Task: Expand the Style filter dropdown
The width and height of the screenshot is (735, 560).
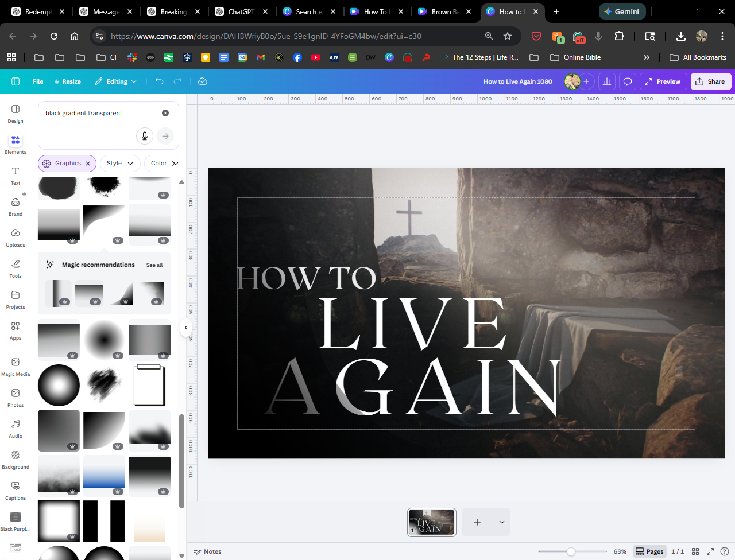Action: coord(120,164)
